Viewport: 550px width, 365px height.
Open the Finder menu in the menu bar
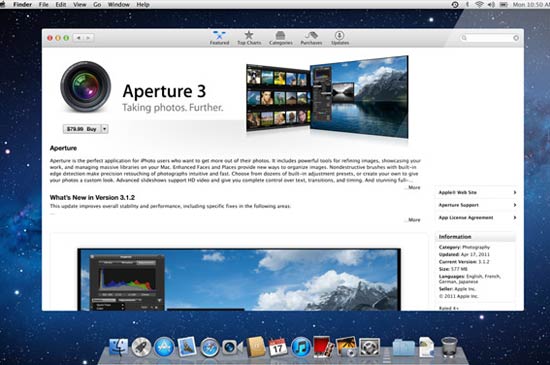[x=22, y=5]
